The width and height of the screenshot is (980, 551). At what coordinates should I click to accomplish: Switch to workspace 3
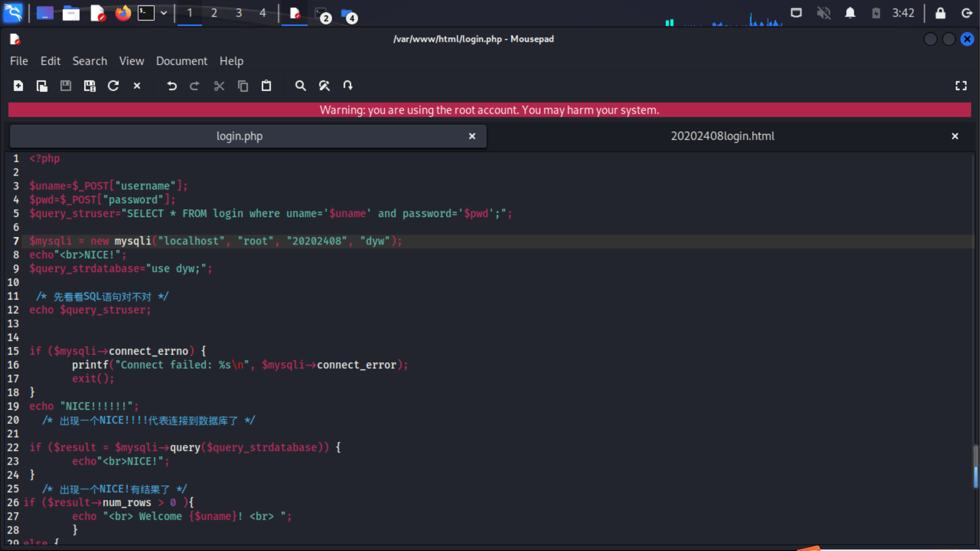238,13
